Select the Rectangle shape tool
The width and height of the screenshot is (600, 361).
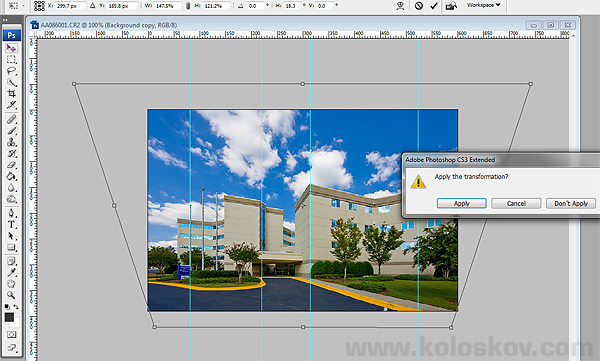11,247
